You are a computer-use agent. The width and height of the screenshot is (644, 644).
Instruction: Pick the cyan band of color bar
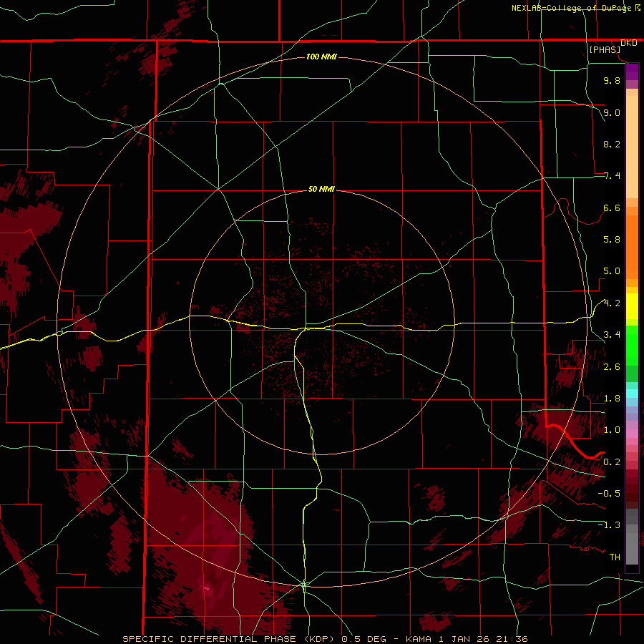pos(632,394)
